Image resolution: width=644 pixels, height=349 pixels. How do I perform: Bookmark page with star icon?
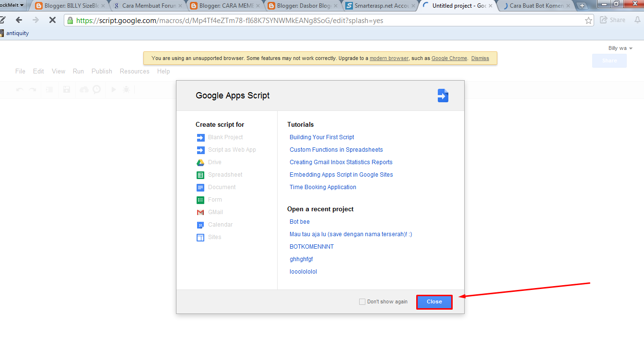click(588, 21)
